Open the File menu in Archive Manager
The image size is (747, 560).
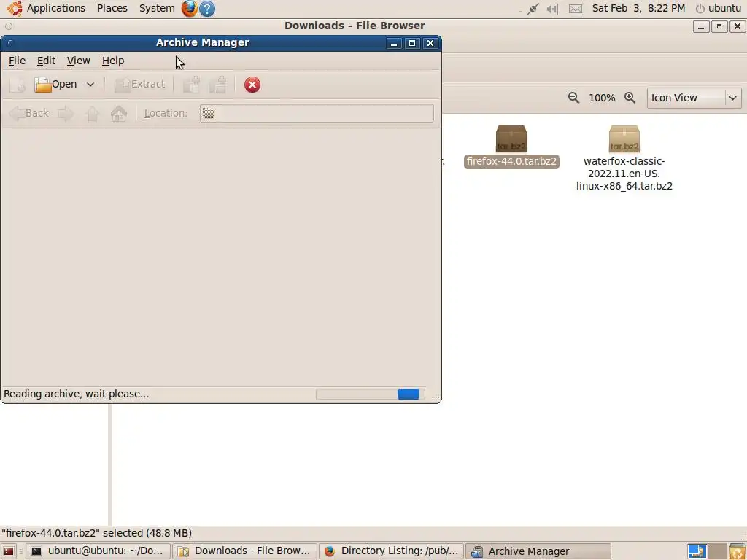tap(17, 61)
